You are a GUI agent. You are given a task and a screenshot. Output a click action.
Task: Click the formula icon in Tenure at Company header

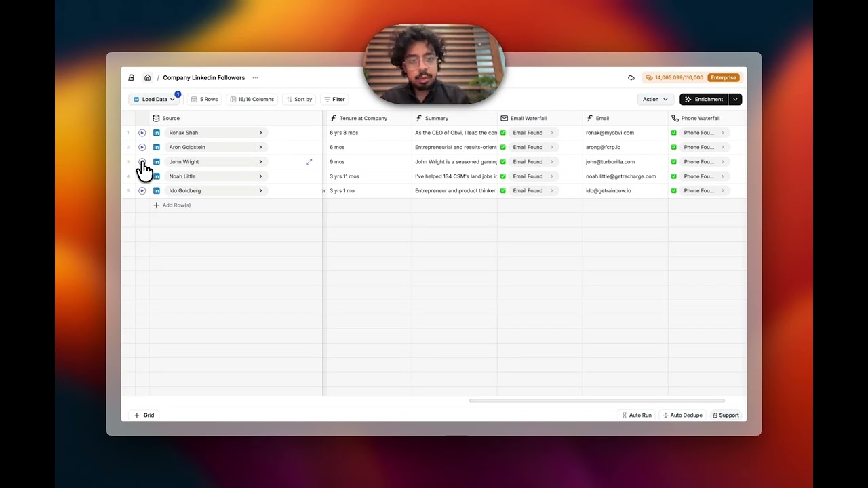pyautogui.click(x=334, y=119)
